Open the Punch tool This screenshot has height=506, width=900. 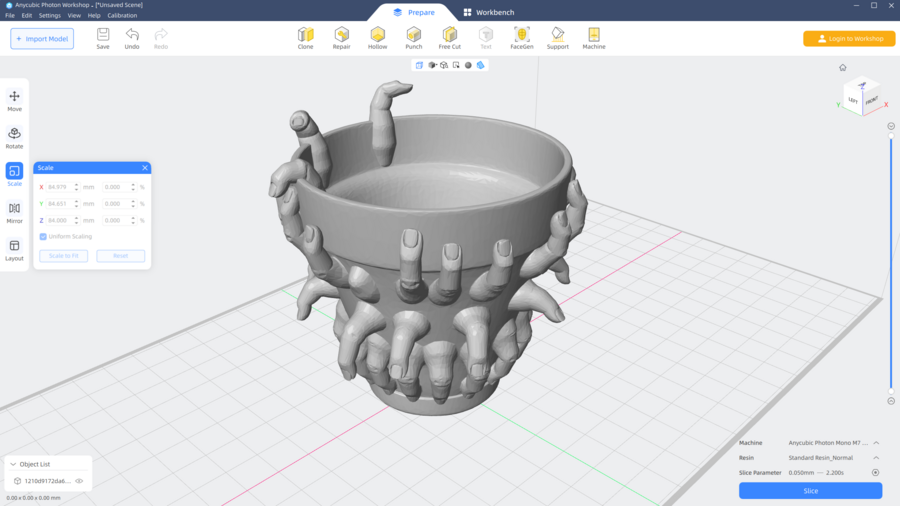[x=413, y=38]
